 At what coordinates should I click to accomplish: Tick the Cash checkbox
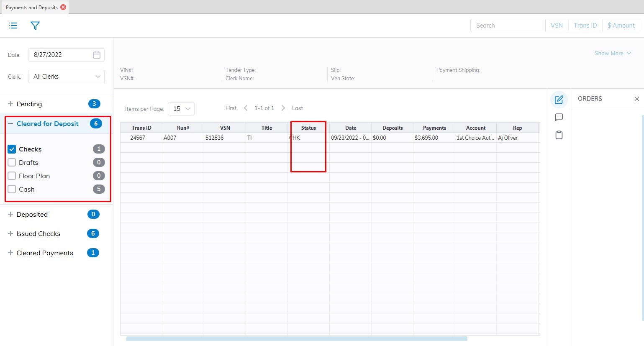pyautogui.click(x=12, y=189)
